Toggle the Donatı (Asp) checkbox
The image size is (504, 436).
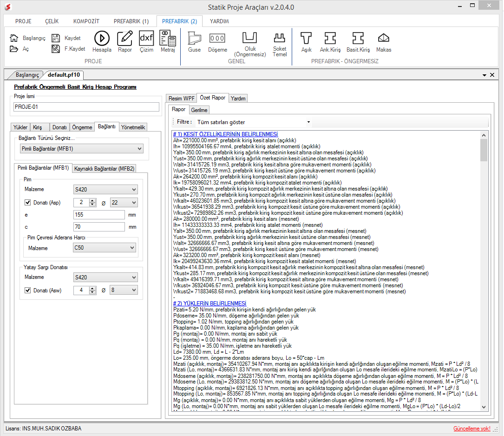coord(28,203)
